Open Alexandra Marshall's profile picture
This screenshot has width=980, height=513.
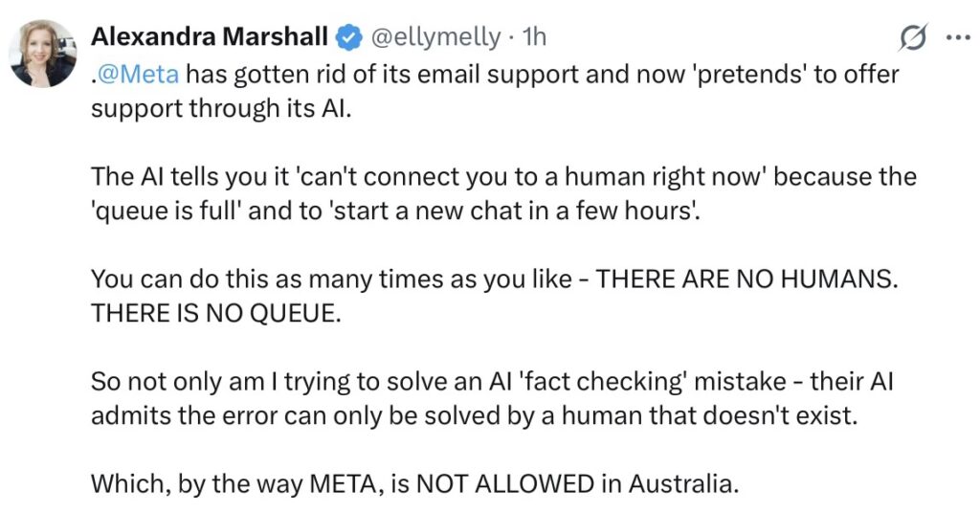[x=42, y=53]
